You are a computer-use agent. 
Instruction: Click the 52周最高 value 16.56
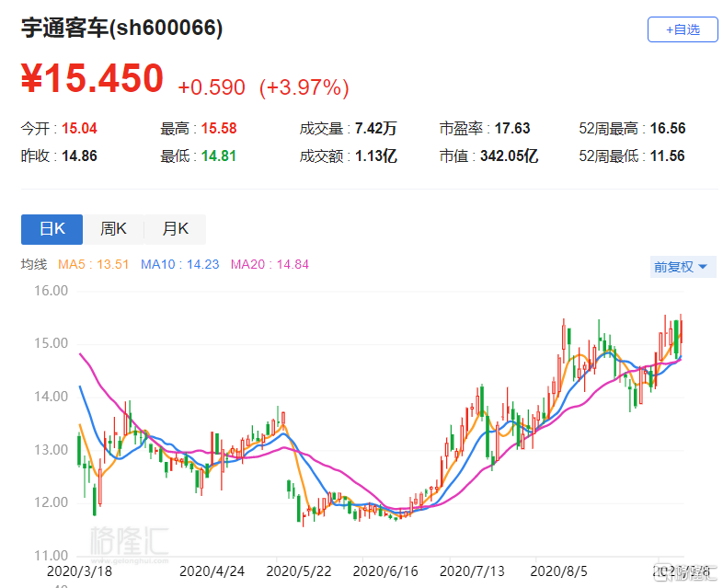coord(668,128)
